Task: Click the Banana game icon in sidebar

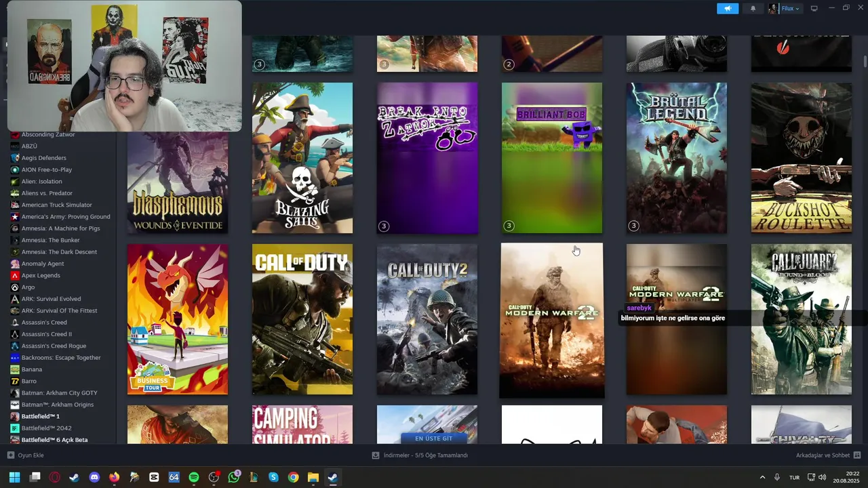Action: (x=15, y=369)
